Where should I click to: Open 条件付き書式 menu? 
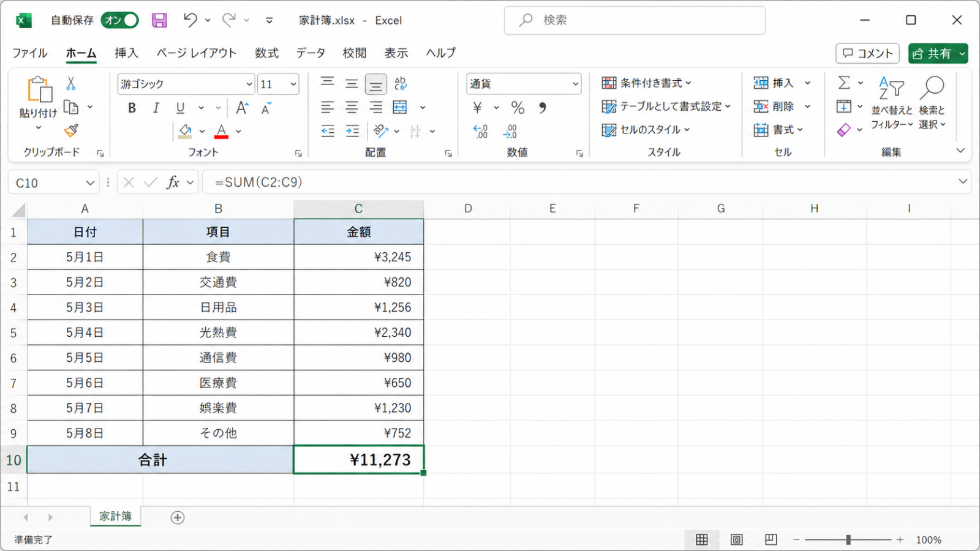(x=647, y=83)
